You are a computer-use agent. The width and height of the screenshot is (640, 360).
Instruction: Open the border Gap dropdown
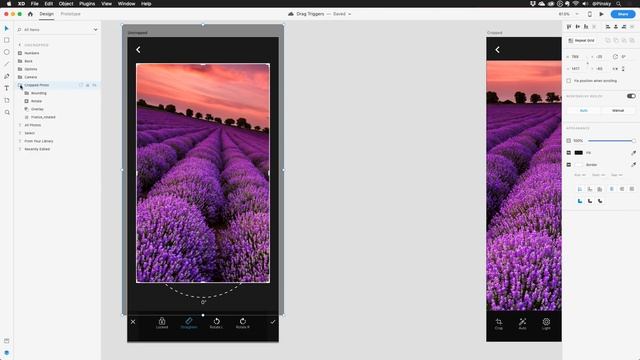pyautogui.click(x=617, y=175)
